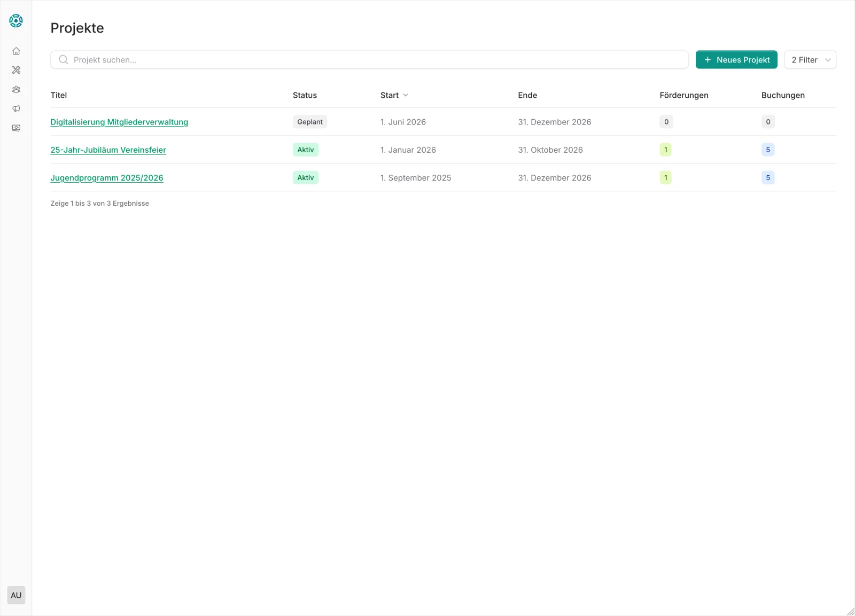
Task: Open the banknote finances icon
Action: (x=16, y=128)
